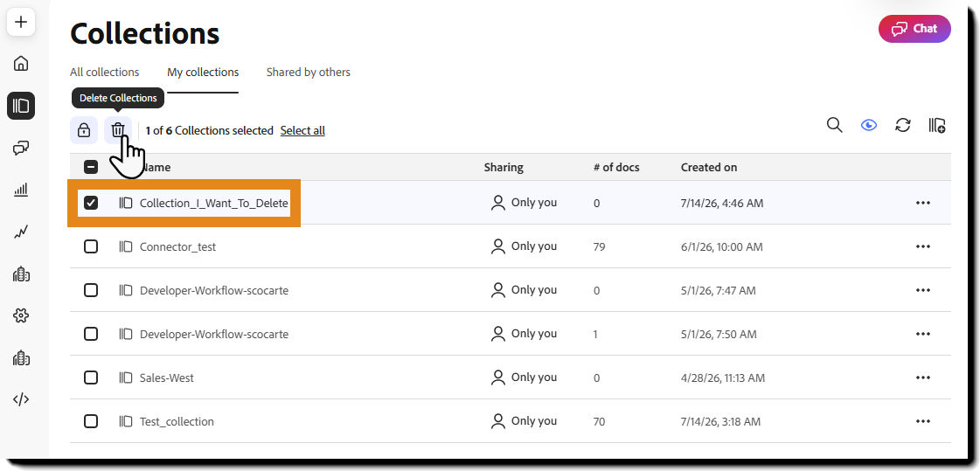The image size is (980, 471).
Task: Open the search magnifier icon
Action: pyautogui.click(x=834, y=125)
